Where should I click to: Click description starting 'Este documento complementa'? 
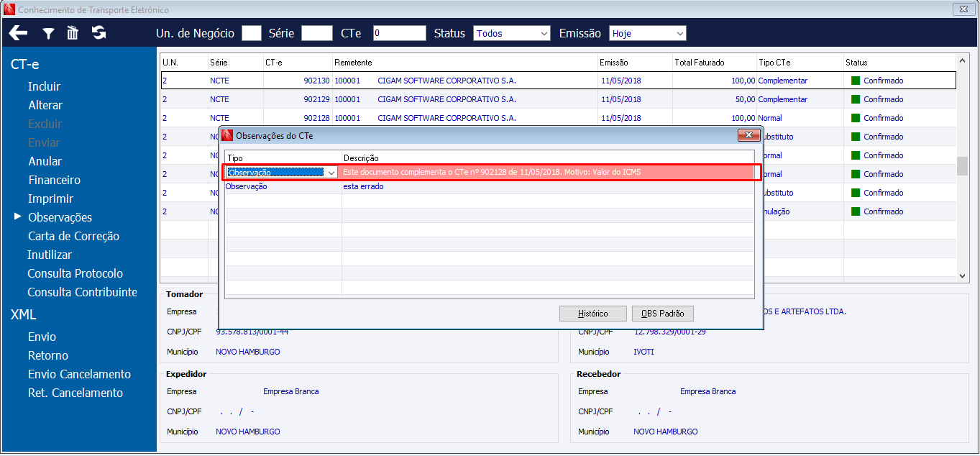tap(547, 172)
